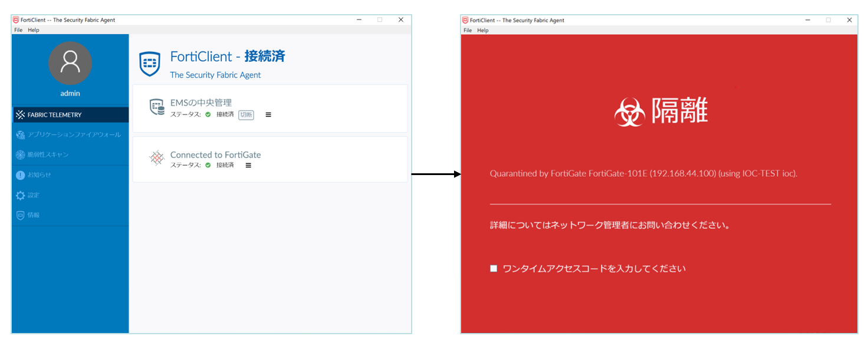
Task: Click the title bar app icon in the quarantine window
Action: pos(465,20)
